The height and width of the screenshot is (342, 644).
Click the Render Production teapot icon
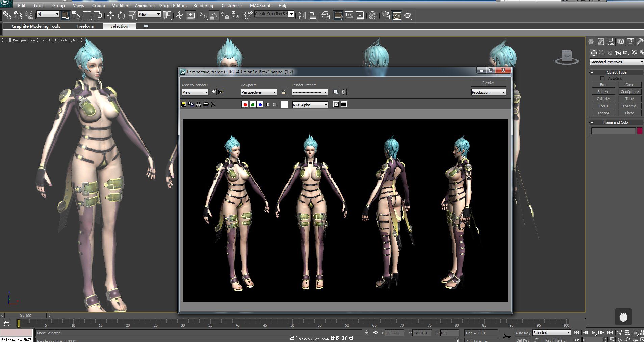click(408, 15)
